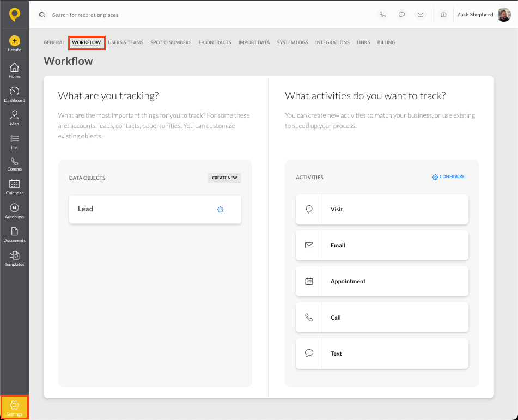Click the Email activity envelope icon
Image resolution: width=518 pixels, height=420 pixels.
point(309,245)
